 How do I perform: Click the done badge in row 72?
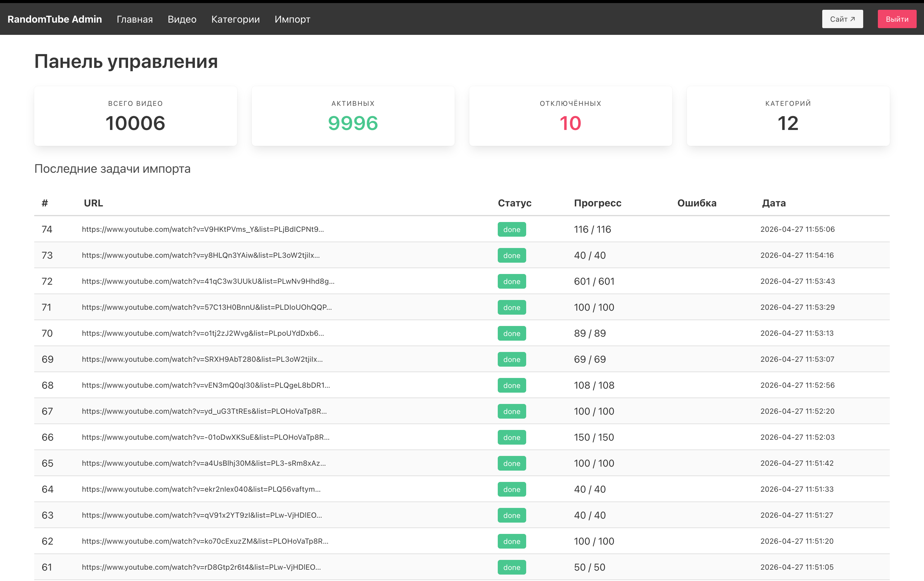pos(512,281)
